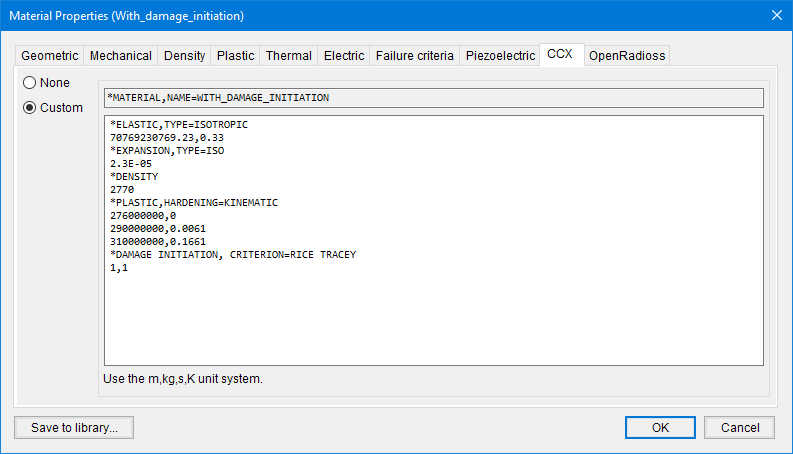The image size is (793, 454).
Task: Open the OpenRadioss tab
Action: pyautogui.click(x=626, y=56)
